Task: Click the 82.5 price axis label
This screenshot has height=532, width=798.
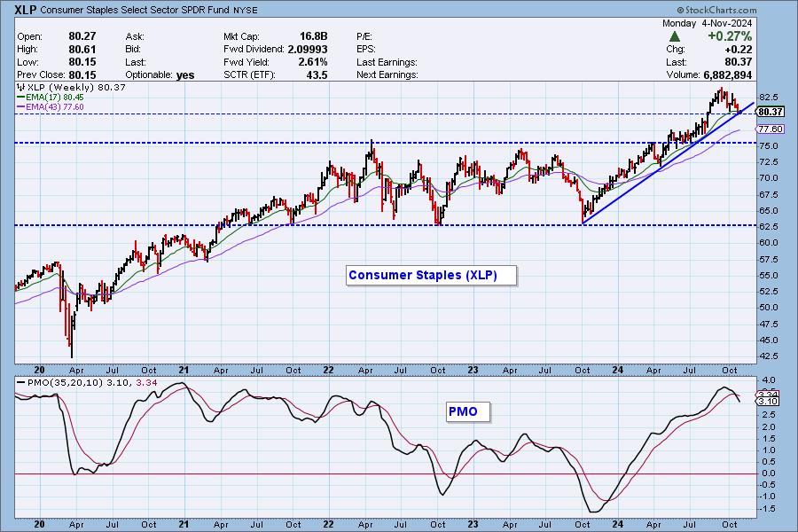Action: tap(768, 97)
